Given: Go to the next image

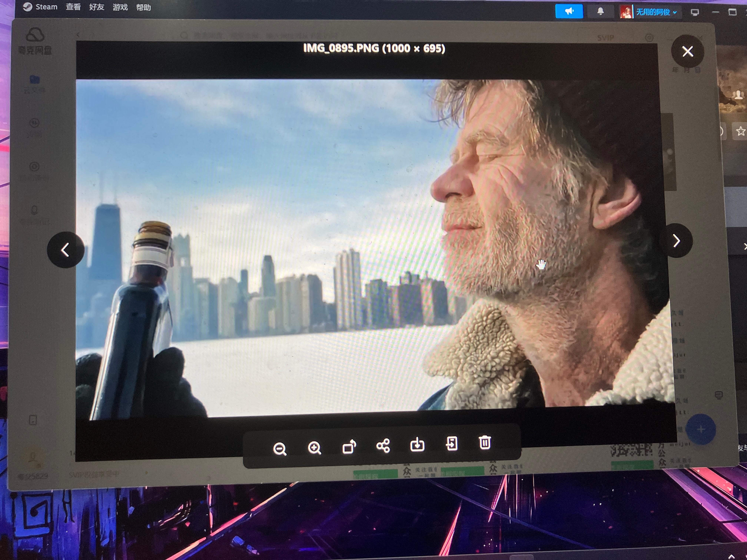Looking at the screenshot, I should click(x=676, y=241).
